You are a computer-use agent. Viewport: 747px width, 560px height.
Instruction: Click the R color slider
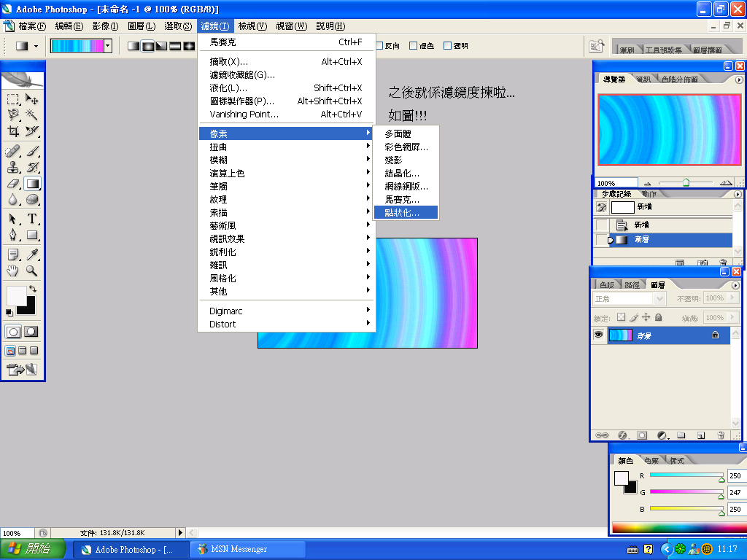(x=686, y=475)
